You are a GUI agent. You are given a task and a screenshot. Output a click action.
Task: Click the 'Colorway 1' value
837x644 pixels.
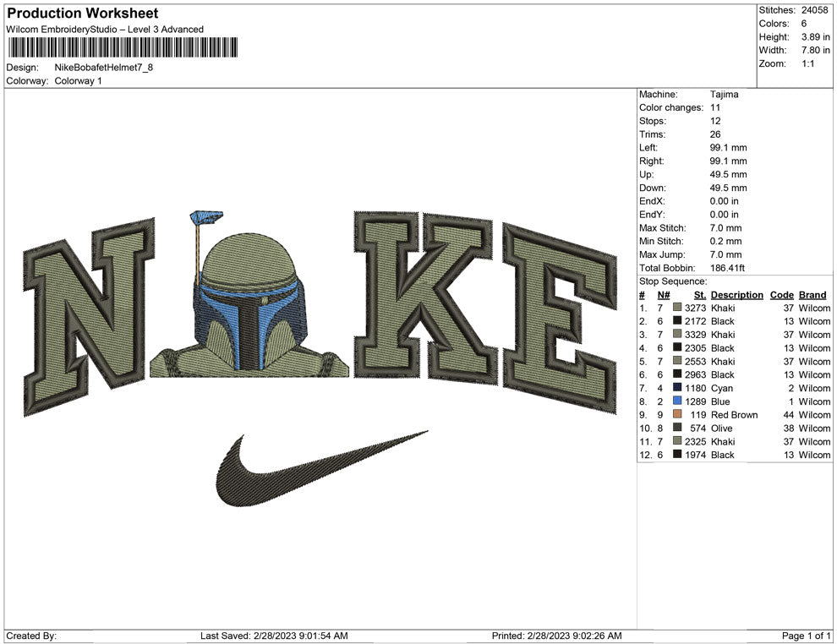(78, 80)
